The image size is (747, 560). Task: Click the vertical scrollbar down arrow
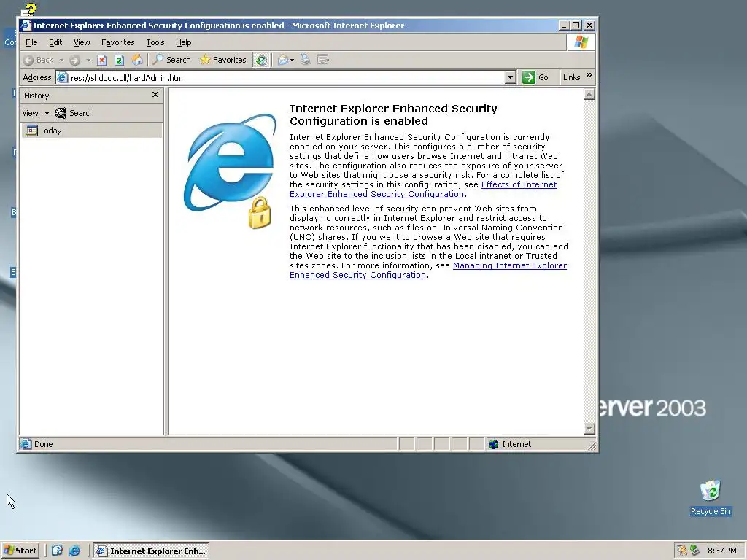[589, 429]
